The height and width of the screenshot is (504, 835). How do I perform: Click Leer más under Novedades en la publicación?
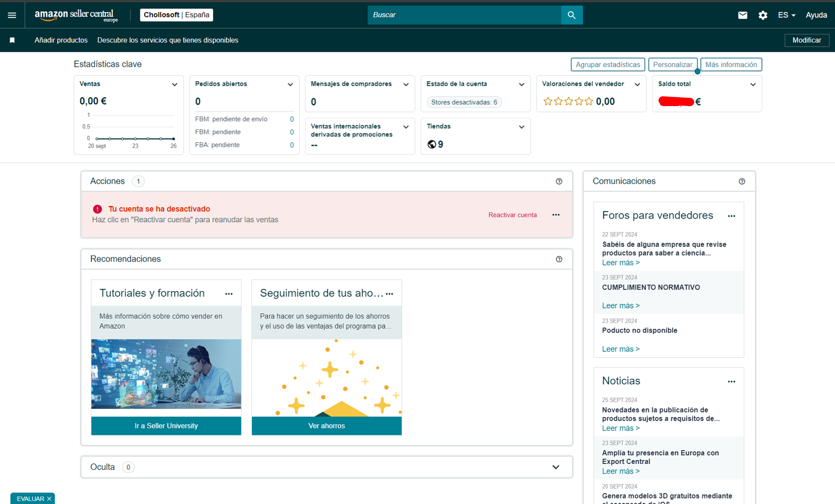[x=620, y=428]
